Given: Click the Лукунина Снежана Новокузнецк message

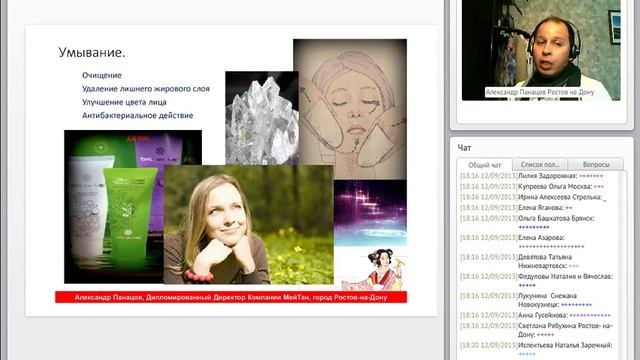Looking at the screenshot, I should coord(526,300).
